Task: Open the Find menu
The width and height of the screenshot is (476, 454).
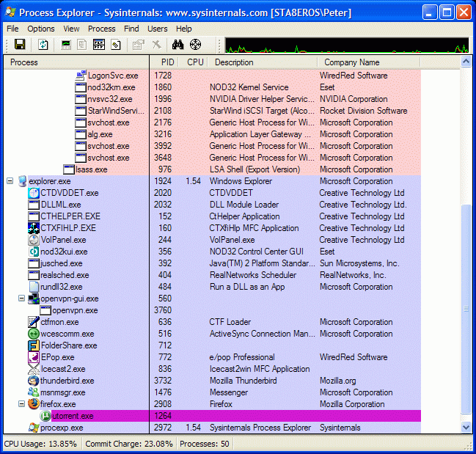Action: [x=131, y=29]
